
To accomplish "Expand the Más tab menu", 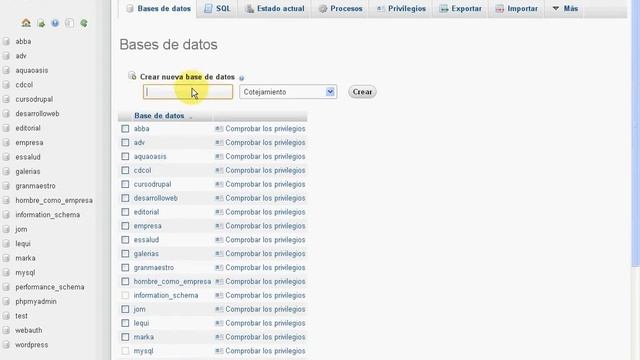I will click(565, 9).
